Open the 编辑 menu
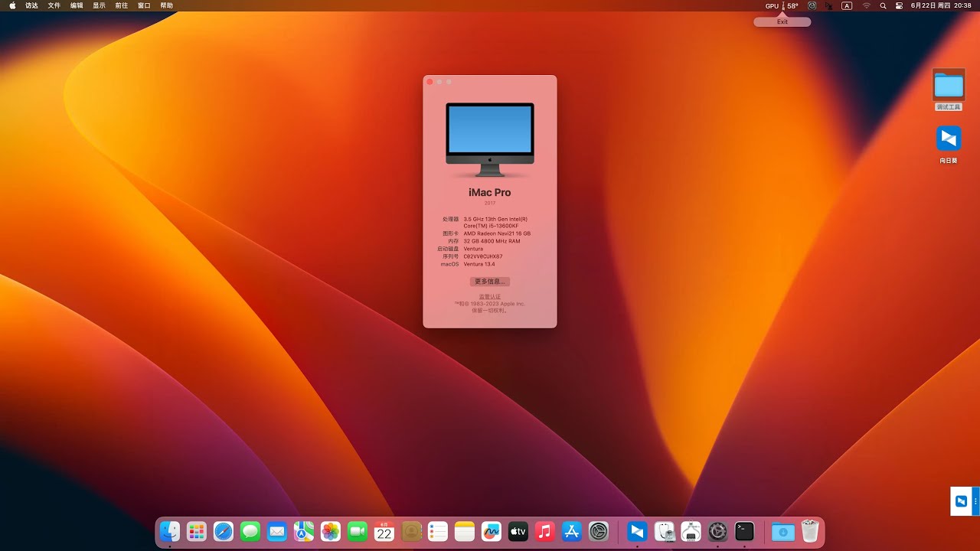The image size is (980, 551). (77, 5)
